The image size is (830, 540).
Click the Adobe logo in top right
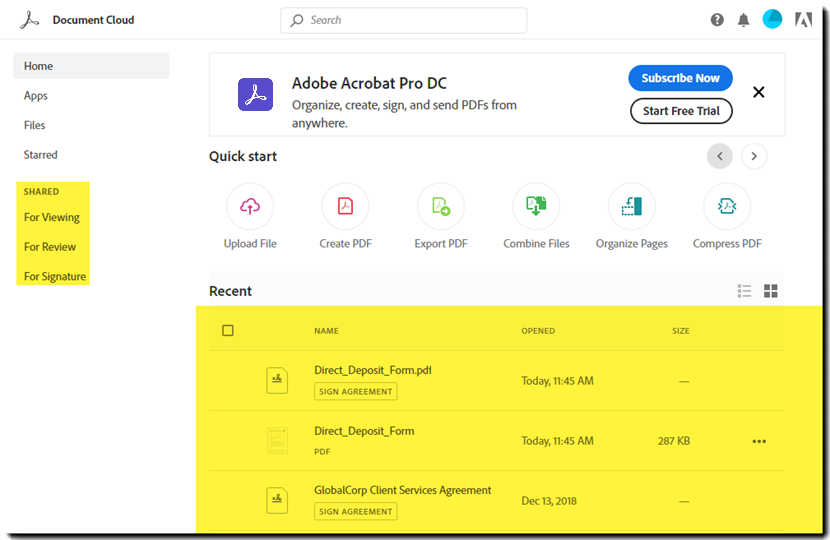(x=803, y=20)
